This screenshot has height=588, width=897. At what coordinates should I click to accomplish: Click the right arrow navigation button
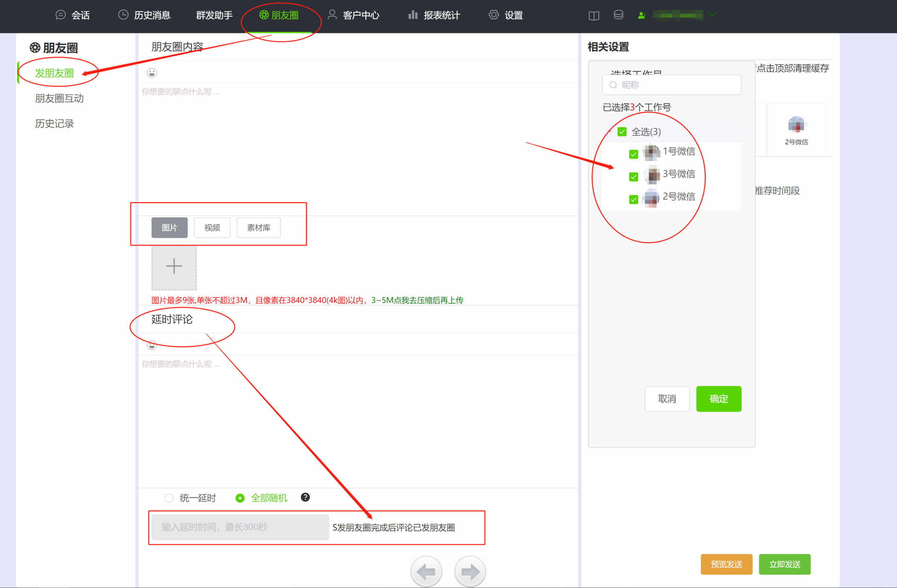(x=470, y=572)
